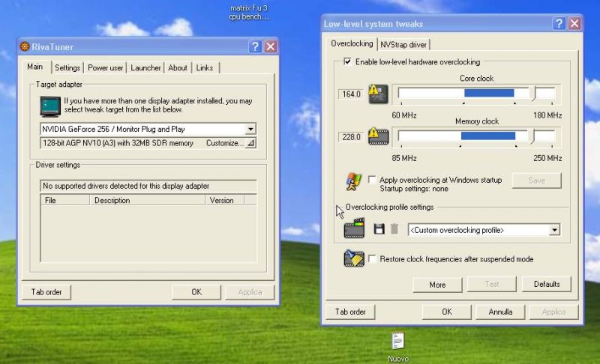Image resolution: width=600 pixels, height=364 pixels.
Task: Click the restore clock frequencies brush icon
Action: 354,258
